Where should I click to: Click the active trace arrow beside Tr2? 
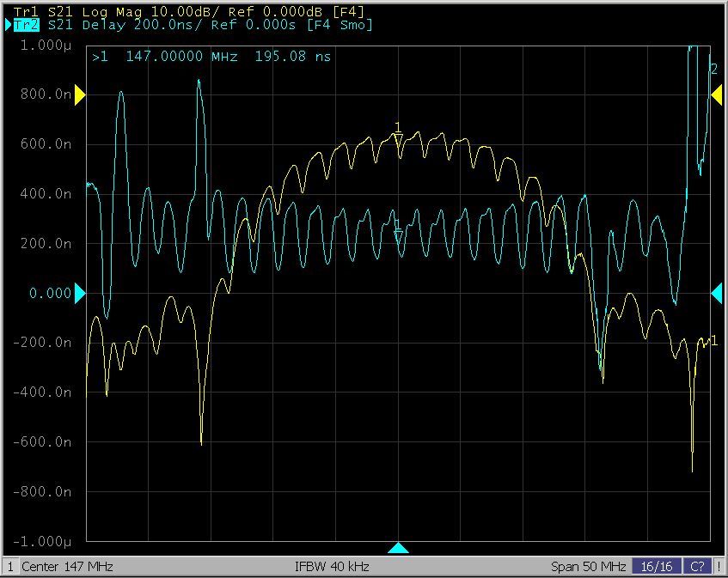[9, 25]
